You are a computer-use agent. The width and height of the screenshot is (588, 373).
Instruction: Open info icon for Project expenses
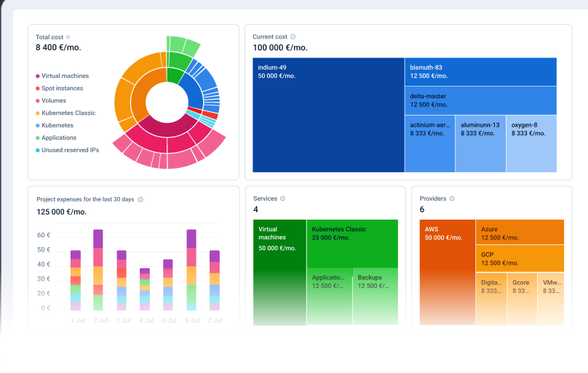tap(140, 199)
